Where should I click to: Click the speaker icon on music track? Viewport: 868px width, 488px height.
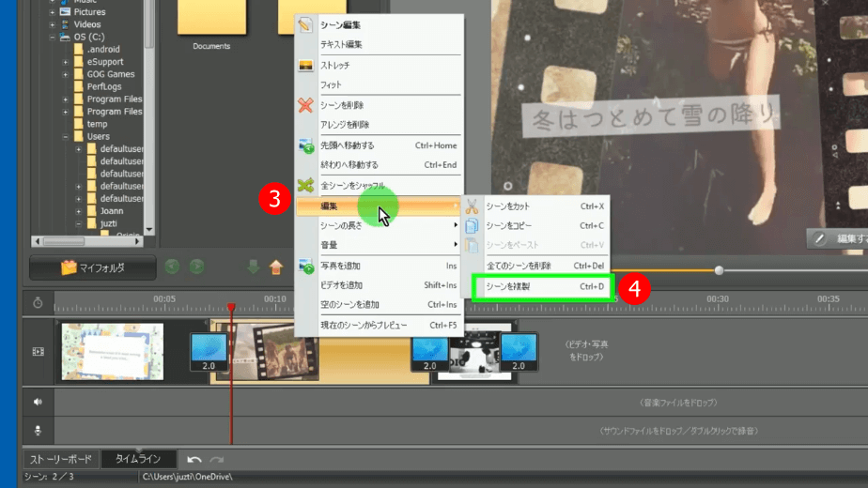click(38, 402)
